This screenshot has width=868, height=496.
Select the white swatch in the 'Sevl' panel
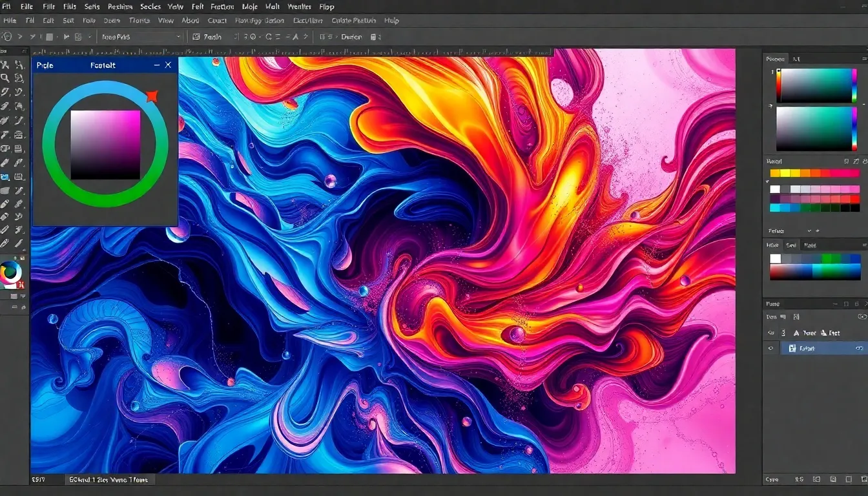[x=775, y=258]
